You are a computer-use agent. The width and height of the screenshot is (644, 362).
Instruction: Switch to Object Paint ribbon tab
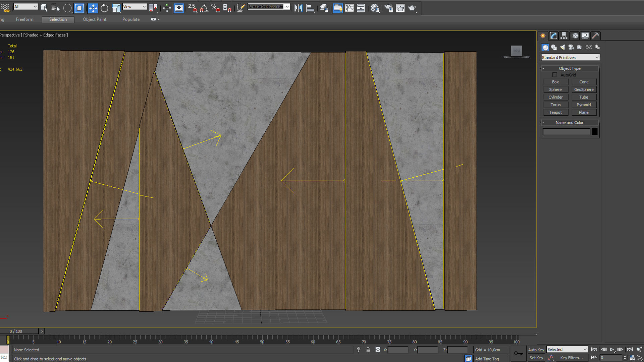pos(95,19)
